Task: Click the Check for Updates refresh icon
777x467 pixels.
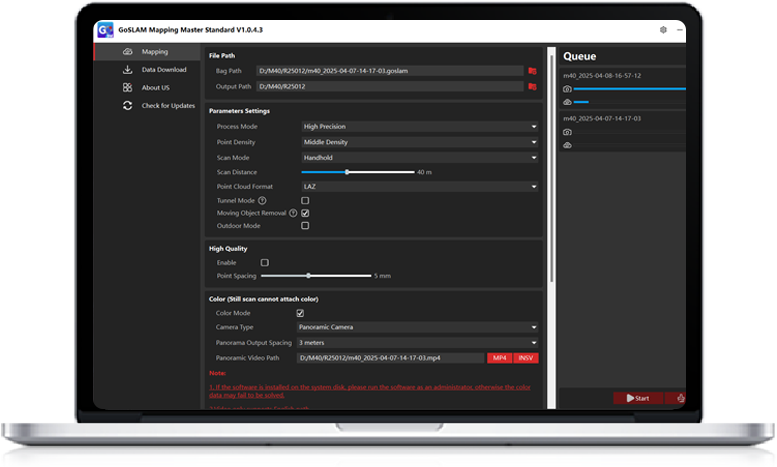Action: coord(127,106)
